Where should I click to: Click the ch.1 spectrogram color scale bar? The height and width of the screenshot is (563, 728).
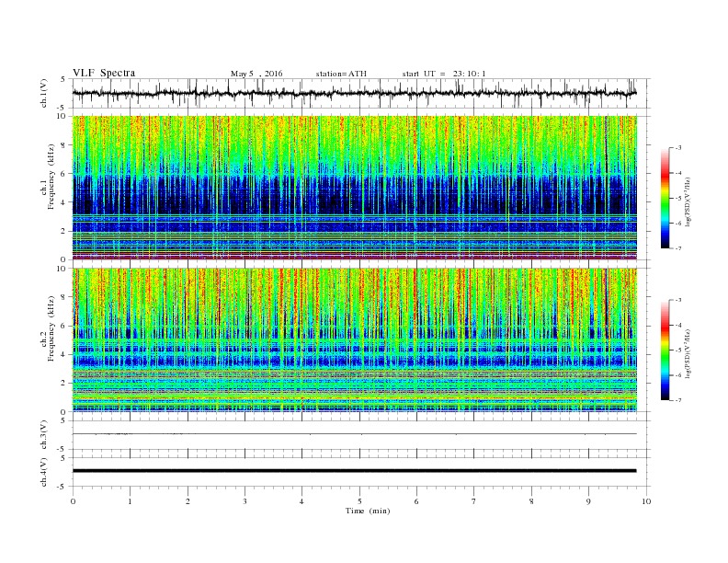[x=665, y=198]
